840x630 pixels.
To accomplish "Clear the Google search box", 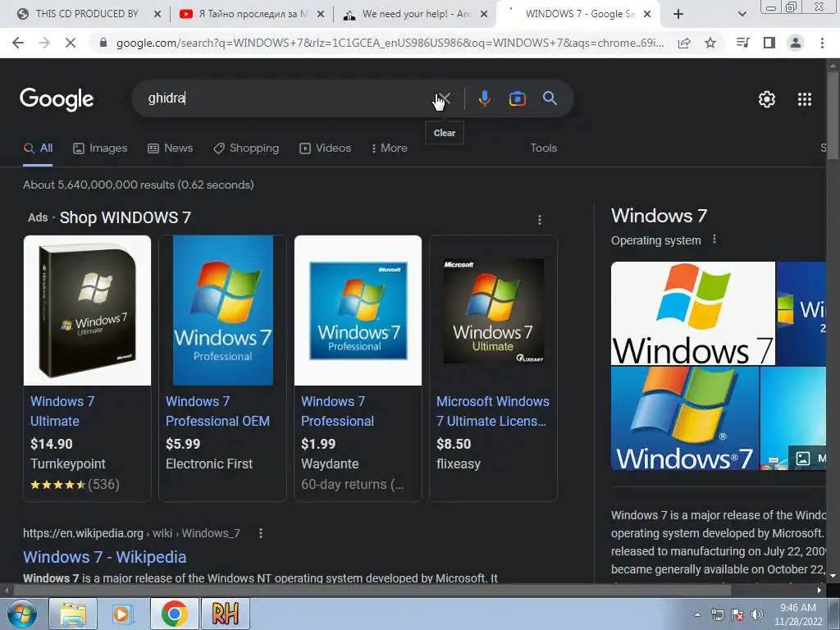I will pyautogui.click(x=444, y=98).
